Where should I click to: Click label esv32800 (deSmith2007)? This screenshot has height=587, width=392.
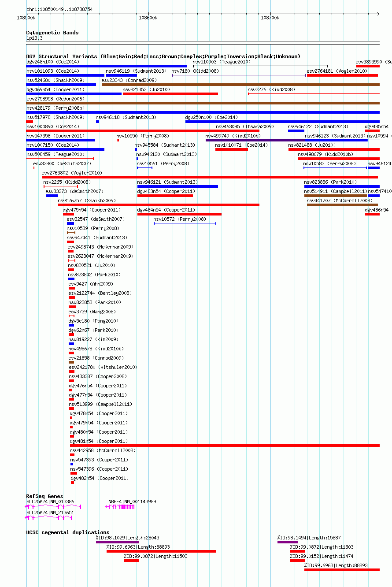pyautogui.click(x=62, y=163)
